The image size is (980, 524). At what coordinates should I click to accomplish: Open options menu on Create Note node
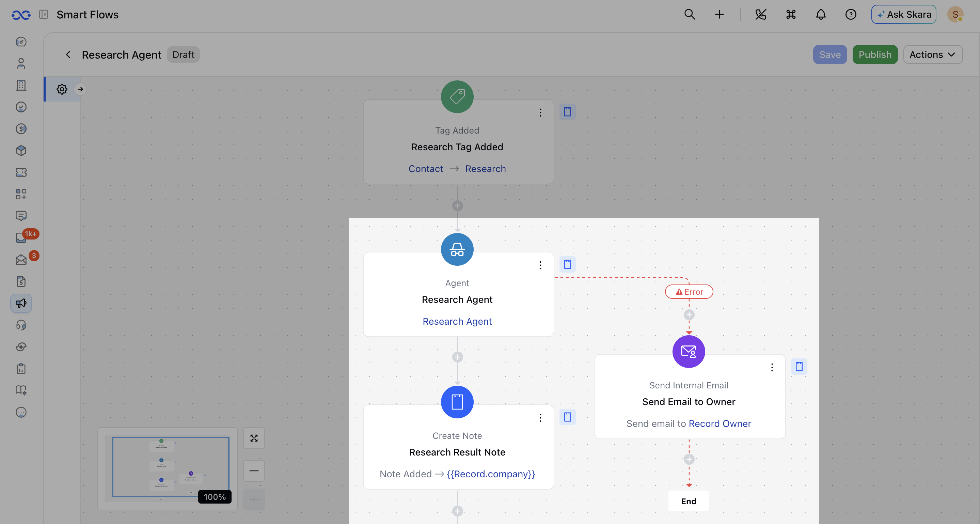(x=540, y=418)
